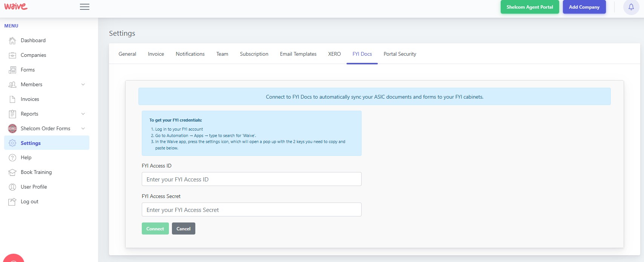Viewport: 644px width, 262px height.
Task: Click the Forms icon in sidebar
Action: coord(12,70)
